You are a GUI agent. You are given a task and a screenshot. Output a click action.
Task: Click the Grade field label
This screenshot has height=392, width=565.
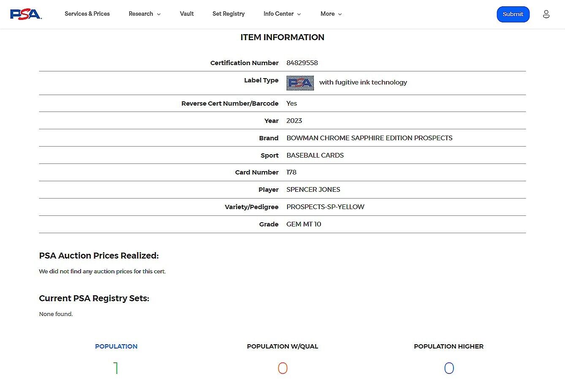[269, 224]
